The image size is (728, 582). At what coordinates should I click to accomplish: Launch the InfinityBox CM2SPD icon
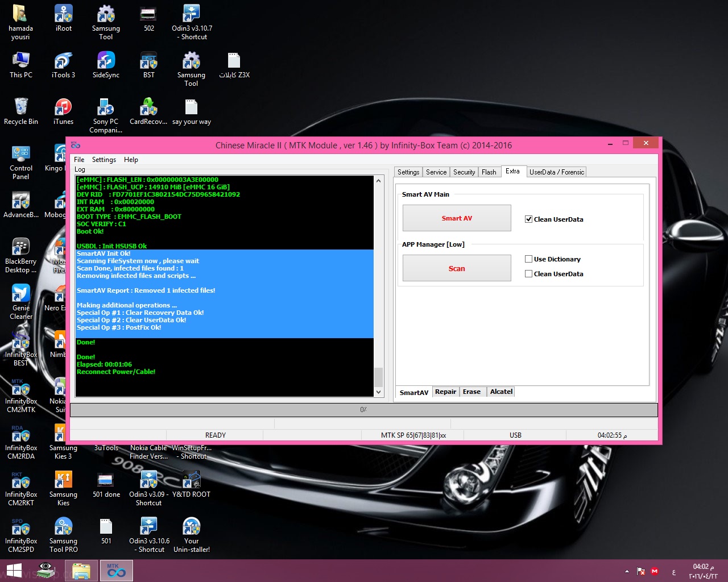pyautogui.click(x=20, y=535)
